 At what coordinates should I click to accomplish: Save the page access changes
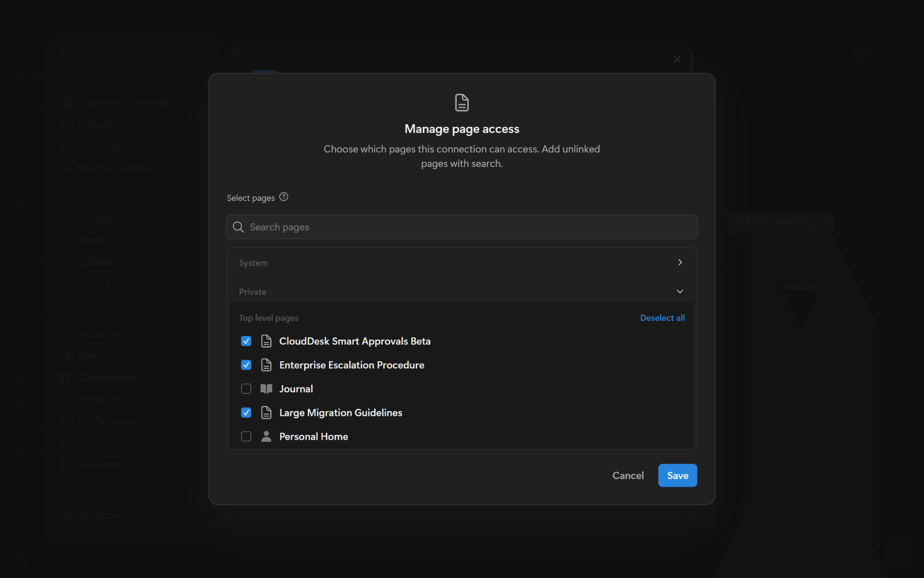(x=678, y=475)
